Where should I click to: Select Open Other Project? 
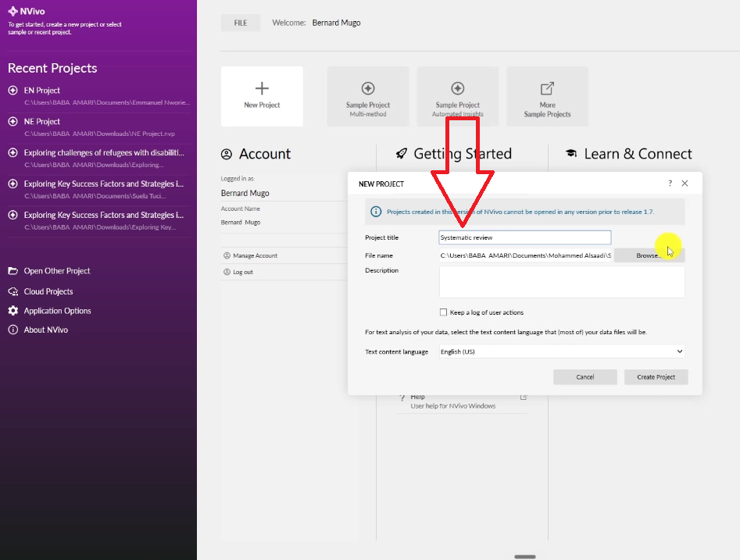56,271
